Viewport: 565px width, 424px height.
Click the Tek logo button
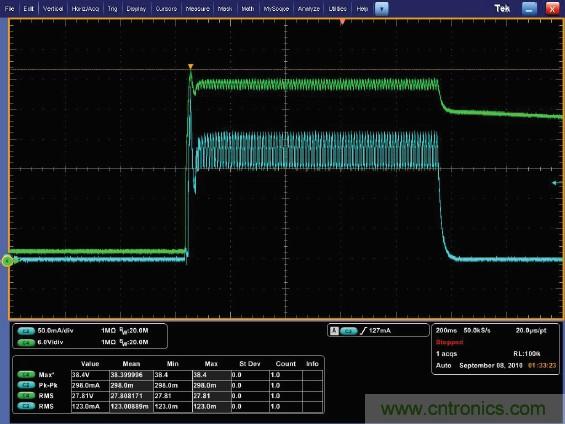(x=502, y=9)
